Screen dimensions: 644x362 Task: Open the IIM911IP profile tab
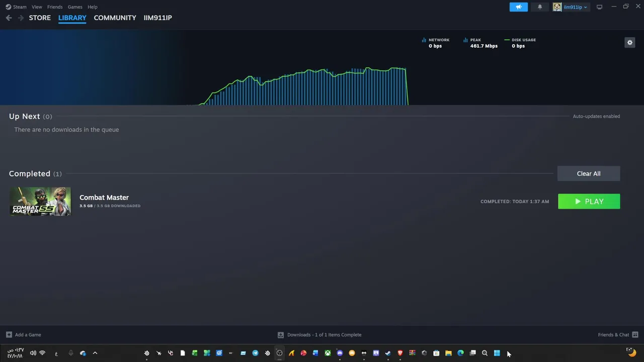(x=157, y=18)
